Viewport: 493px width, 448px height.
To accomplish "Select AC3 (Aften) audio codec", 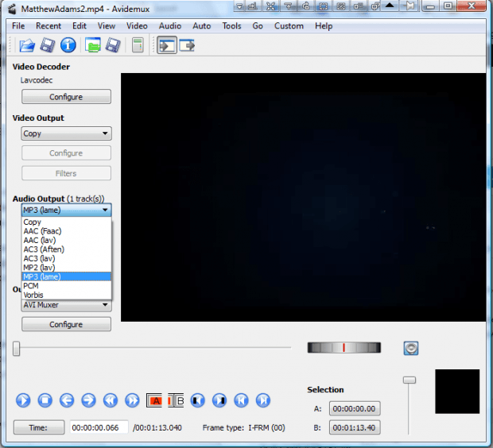I will click(x=66, y=249).
